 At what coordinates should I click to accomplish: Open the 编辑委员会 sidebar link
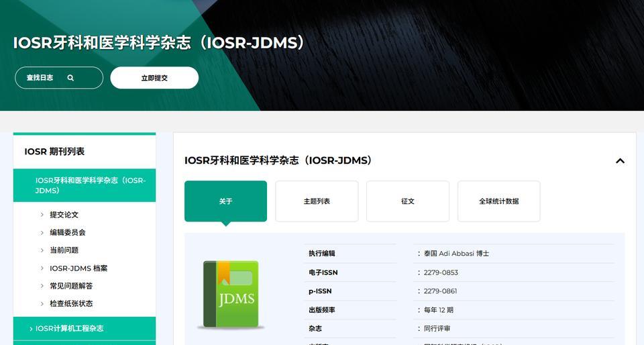tap(68, 232)
